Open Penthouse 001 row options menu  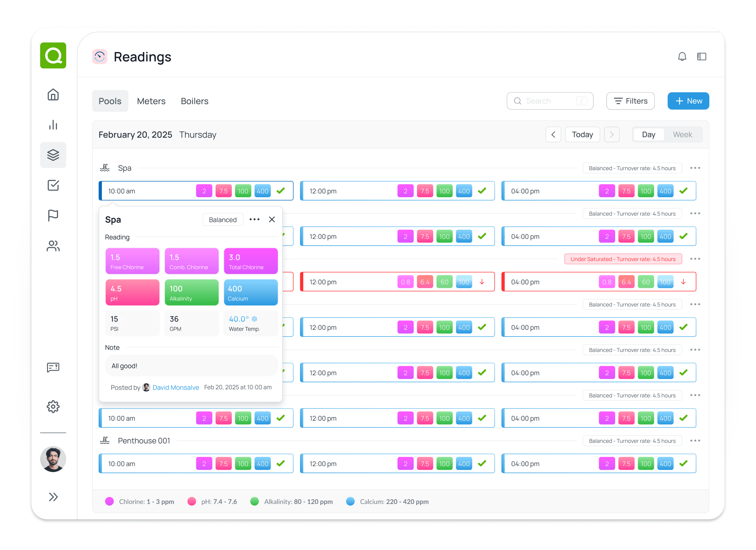695,441
